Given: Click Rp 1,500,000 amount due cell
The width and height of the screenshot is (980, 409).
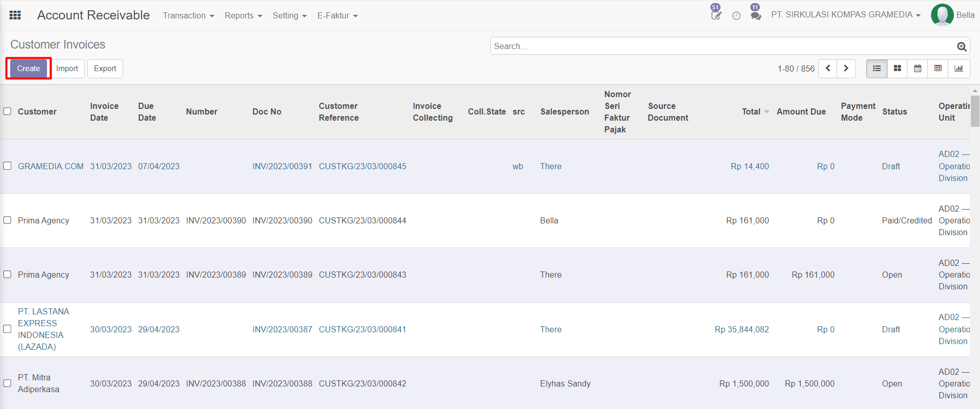Looking at the screenshot, I should (809, 383).
